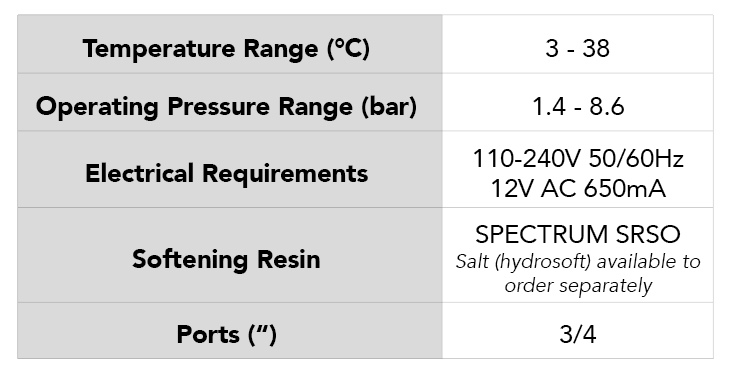Select the 1.4 - 8.6 pressure value
730x374 pixels.
578,106
